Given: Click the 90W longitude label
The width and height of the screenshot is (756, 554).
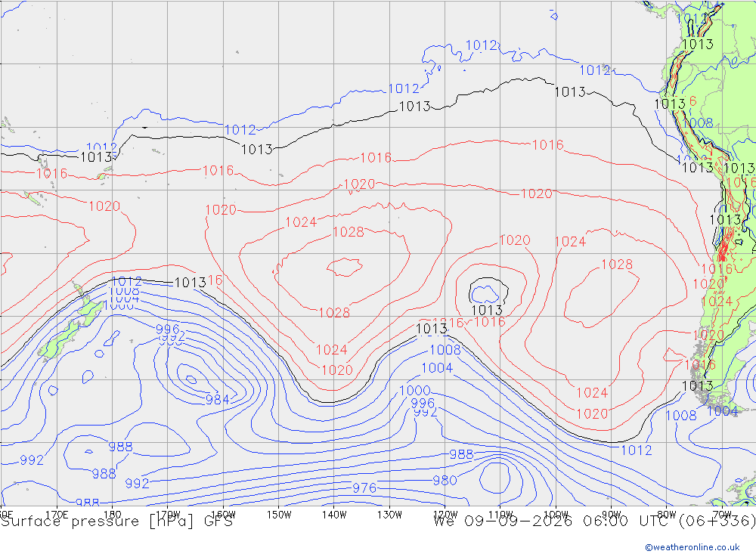Looking at the screenshot, I should (x=612, y=515).
